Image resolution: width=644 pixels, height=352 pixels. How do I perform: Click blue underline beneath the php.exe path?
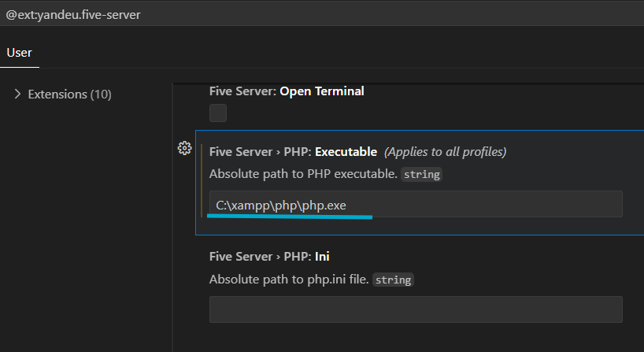pyautogui.click(x=290, y=216)
